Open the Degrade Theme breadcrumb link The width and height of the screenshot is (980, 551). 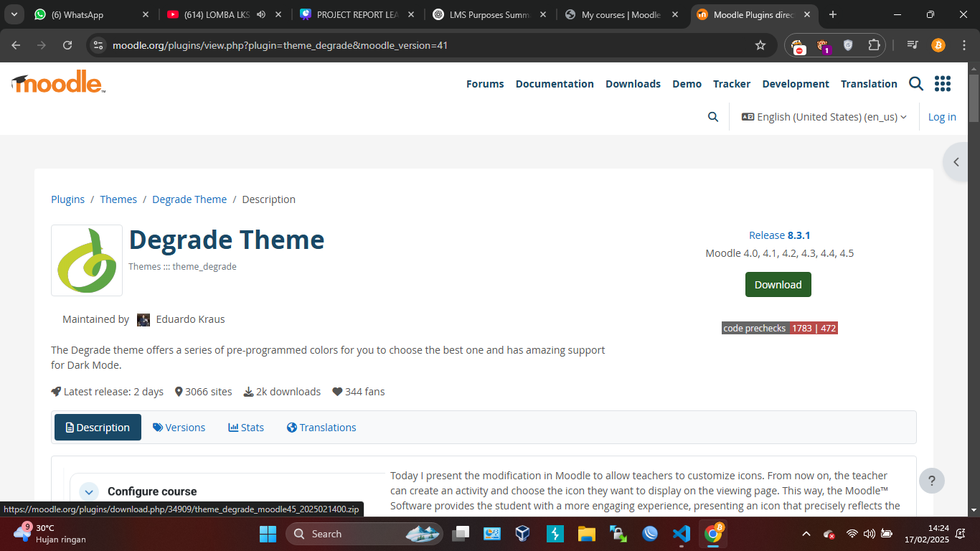click(189, 199)
